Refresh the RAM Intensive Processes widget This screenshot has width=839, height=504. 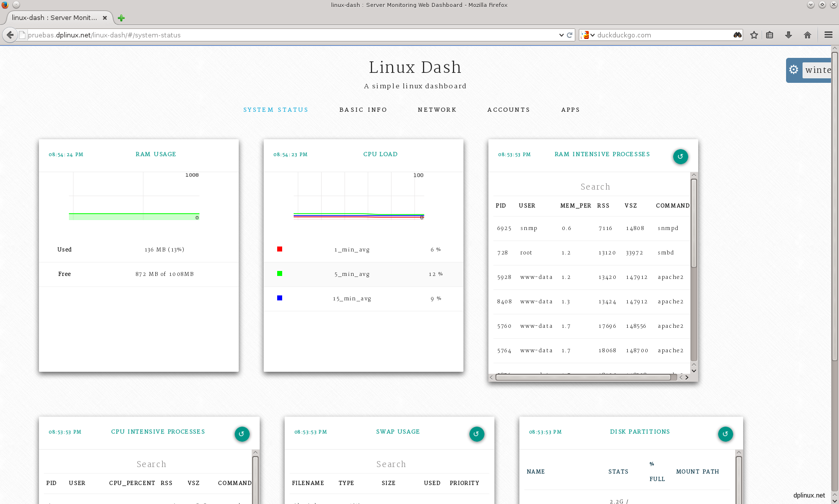point(681,157)
